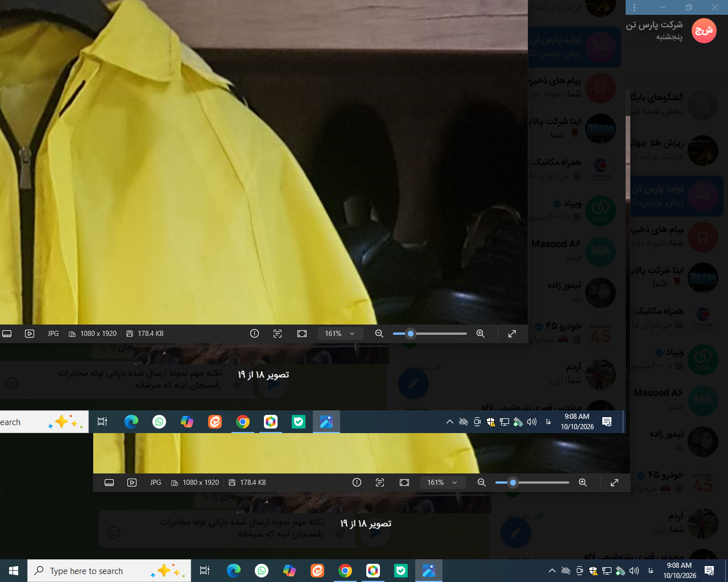Enter full screen from the lower Photos toolbar
Screen dimensions: 728x582
pyautogui.click(x=614, y=483)
